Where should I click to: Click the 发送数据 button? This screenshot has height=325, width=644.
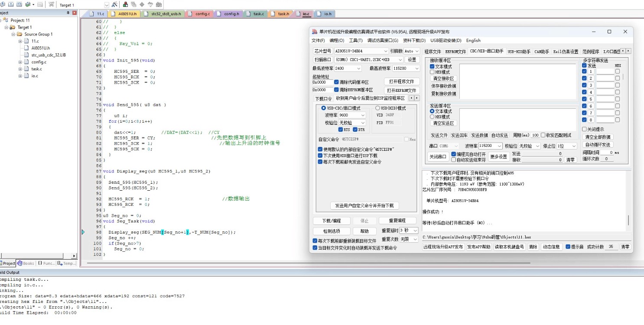480,135
